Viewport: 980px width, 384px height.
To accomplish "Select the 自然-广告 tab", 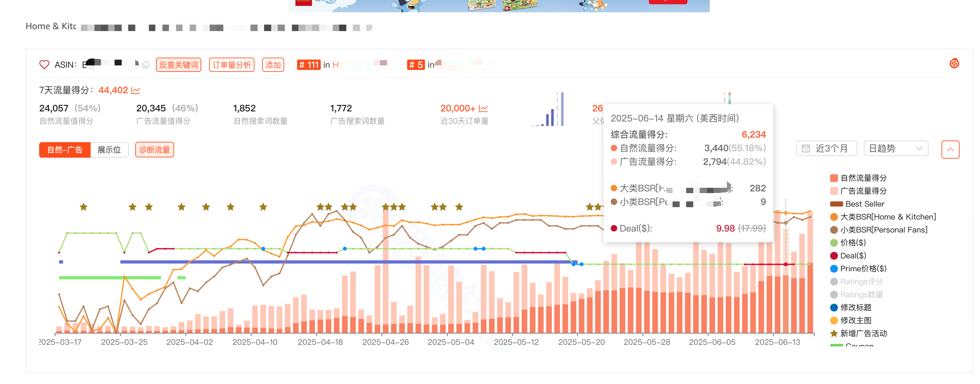I will (x=65, y=150).
